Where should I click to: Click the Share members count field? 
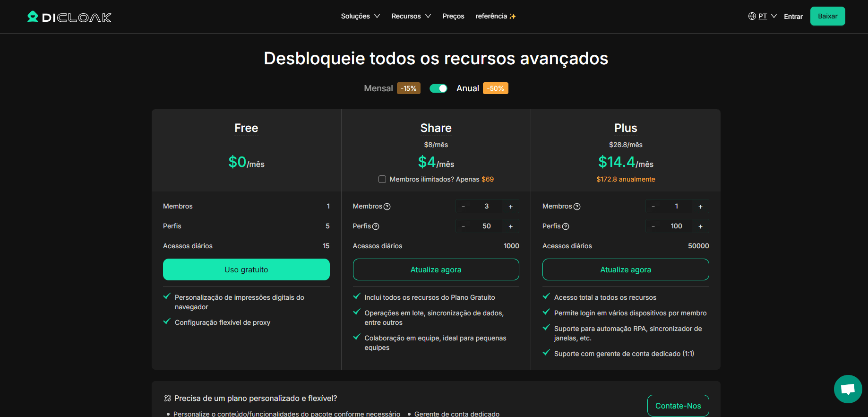coord(486,207)
